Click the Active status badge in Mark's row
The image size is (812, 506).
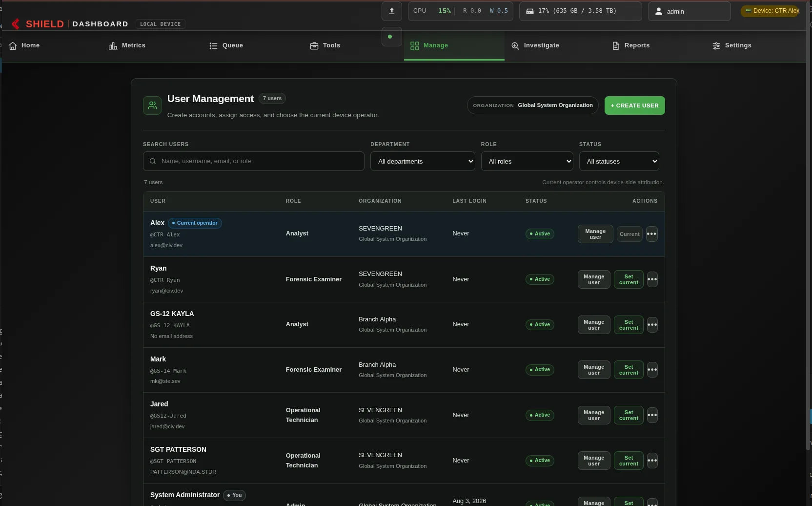tap(539, 370)
